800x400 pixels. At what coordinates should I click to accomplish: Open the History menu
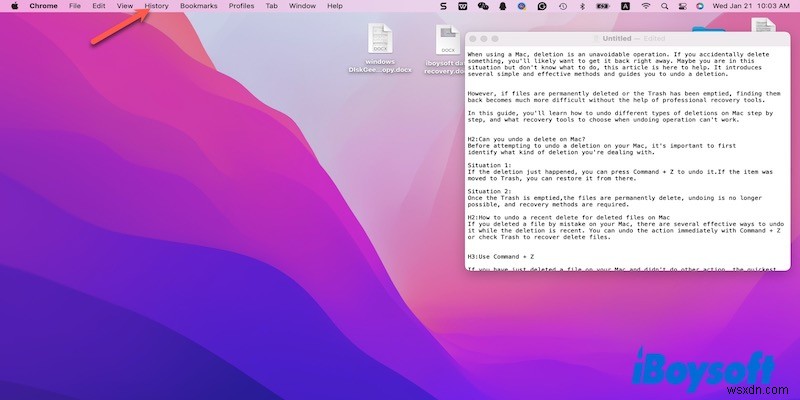pyautogui.click(x=156, y=6)
